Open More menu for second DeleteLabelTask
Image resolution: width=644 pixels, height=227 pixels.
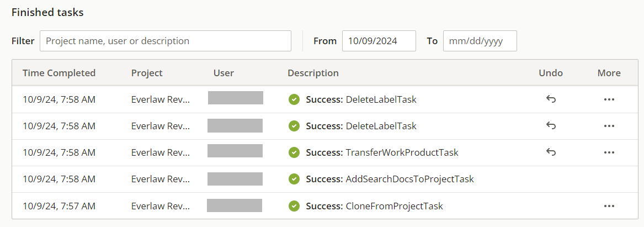(x=609, y=126)
